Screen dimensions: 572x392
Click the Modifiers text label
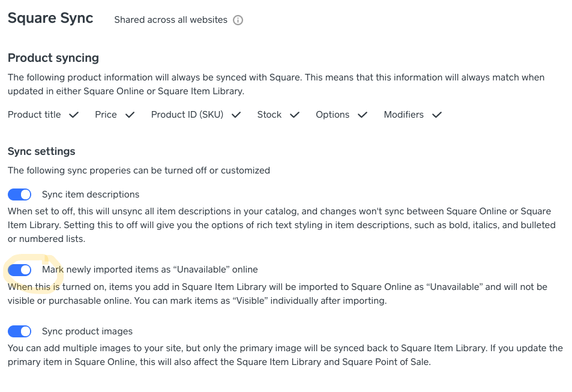click(x=403, y=115)
